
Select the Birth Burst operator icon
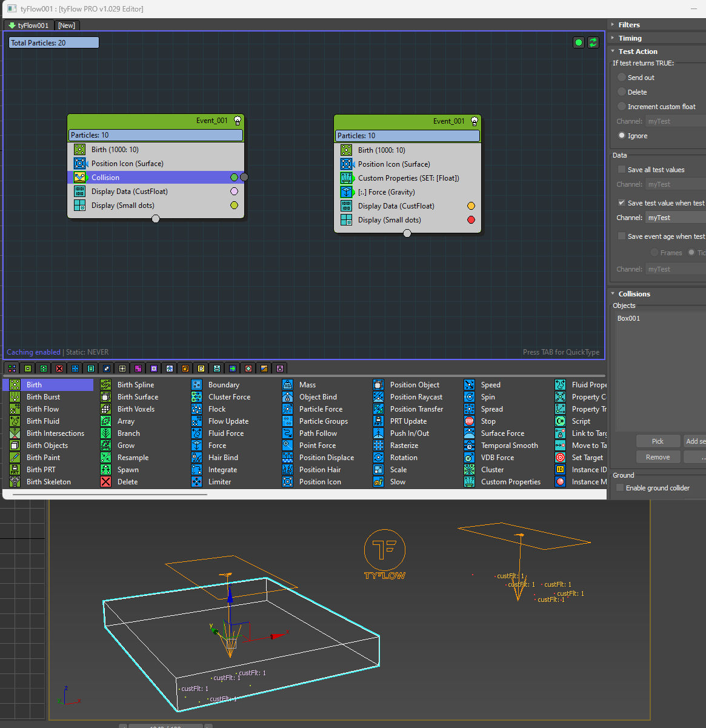(x=15, y=397)
